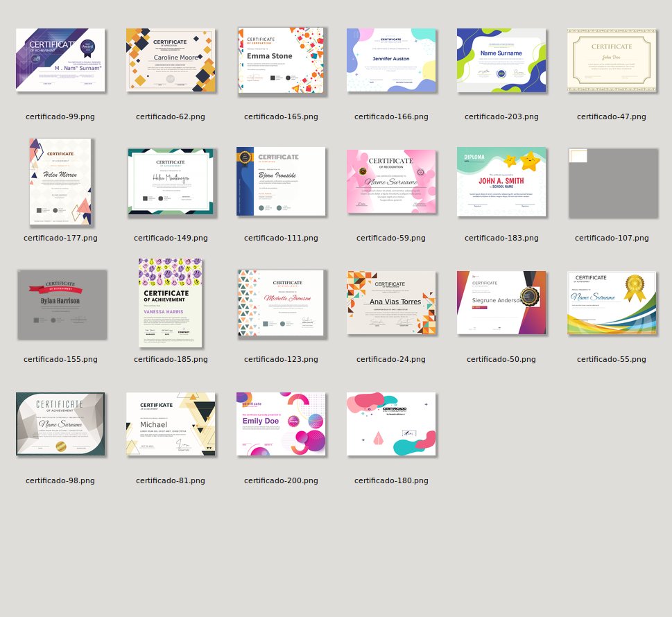The height and width of the screenshot is (617, 672).
Task: Open the Vanessa Harris certificate thumbnail
Action: point(171,303)
